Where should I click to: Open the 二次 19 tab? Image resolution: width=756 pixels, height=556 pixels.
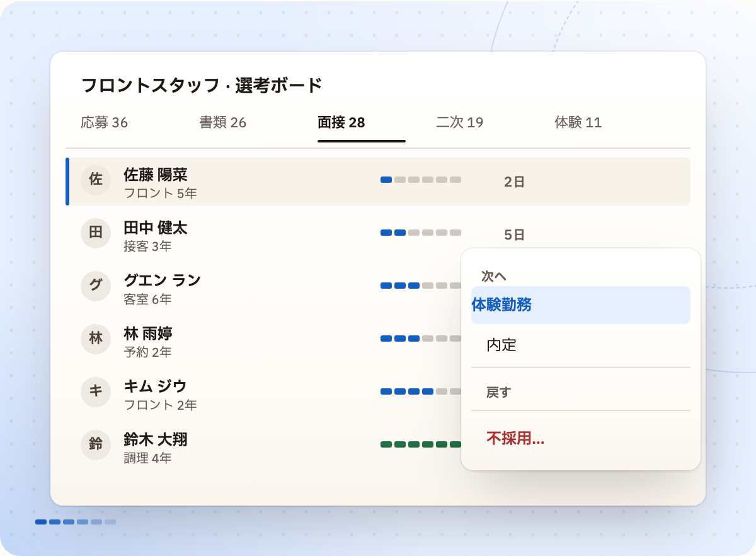[x=460, y=122]
